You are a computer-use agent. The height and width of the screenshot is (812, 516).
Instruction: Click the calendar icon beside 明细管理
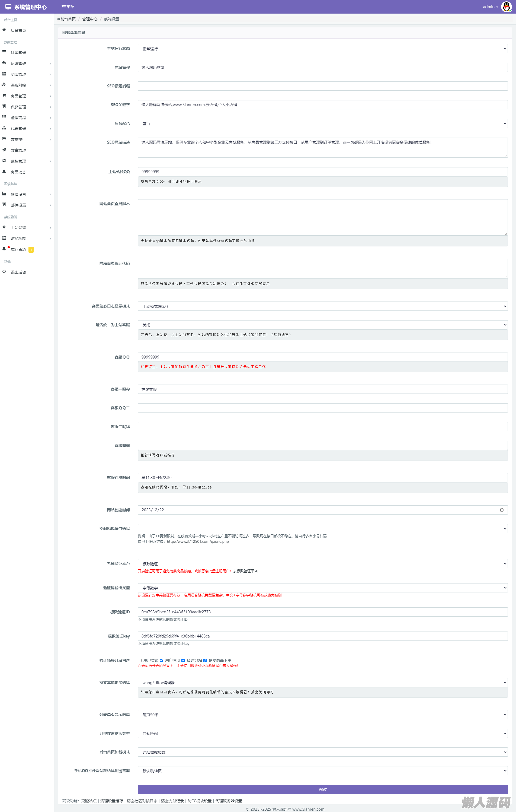(x=4, y=74)
